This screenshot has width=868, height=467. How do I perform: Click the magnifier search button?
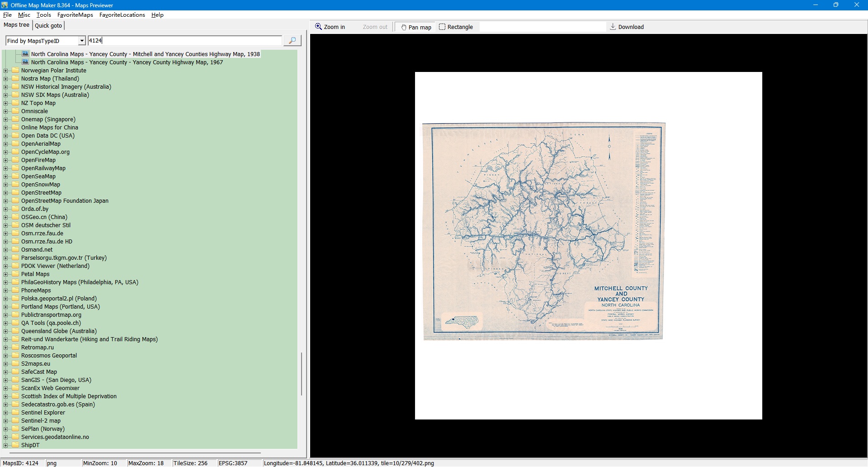(292, 41)
